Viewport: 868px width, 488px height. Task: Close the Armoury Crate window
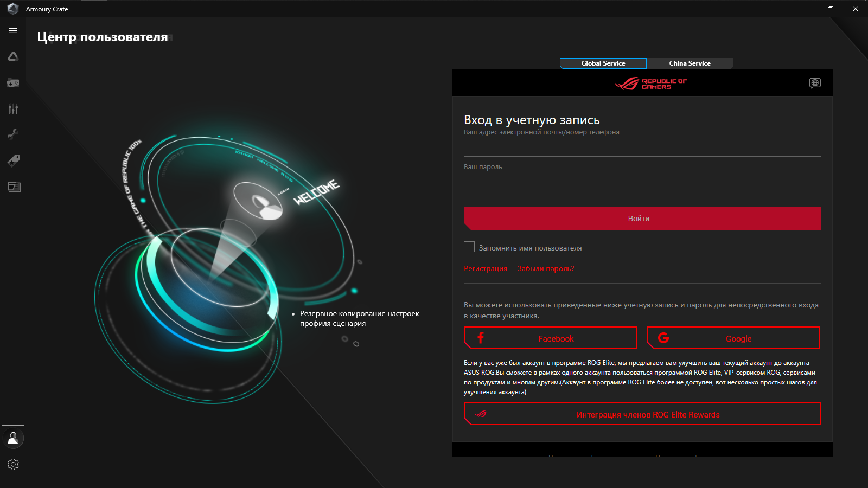pyautogui.click(x=856, y=9)
